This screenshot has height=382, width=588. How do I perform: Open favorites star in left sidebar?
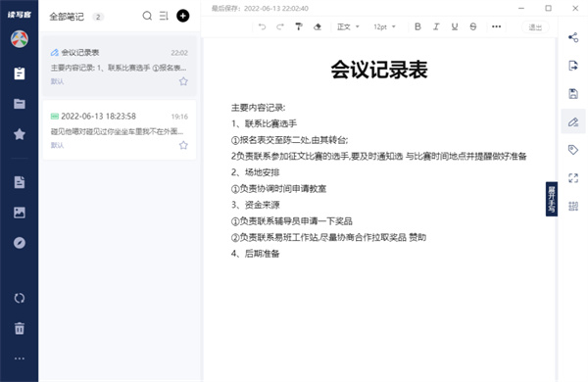[x=20, y=134]
